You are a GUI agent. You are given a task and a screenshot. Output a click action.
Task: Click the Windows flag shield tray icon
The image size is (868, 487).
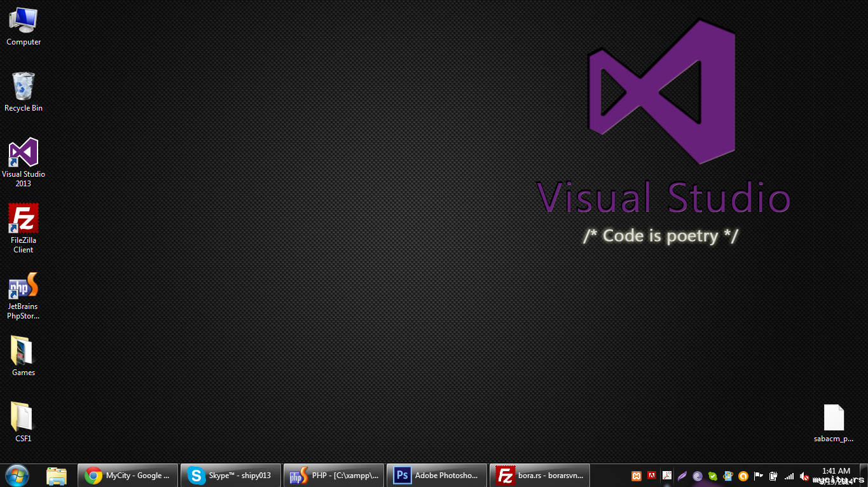pyautogui.click(x=728, y=476)
